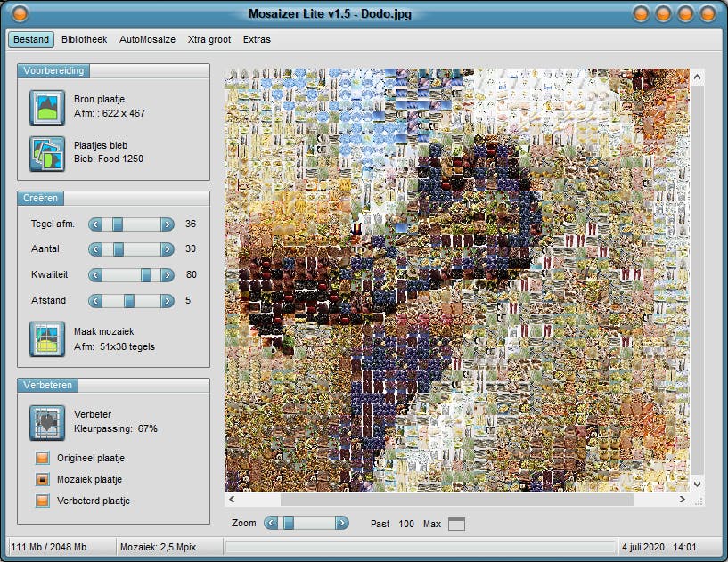Click the Bron plaatje source image icon
728x562 pixels.
46,107
